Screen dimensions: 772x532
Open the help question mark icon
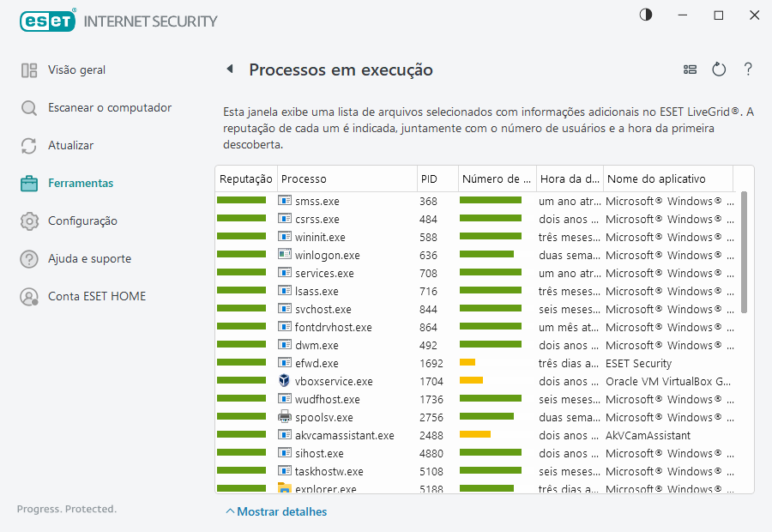tap(748, 70)
